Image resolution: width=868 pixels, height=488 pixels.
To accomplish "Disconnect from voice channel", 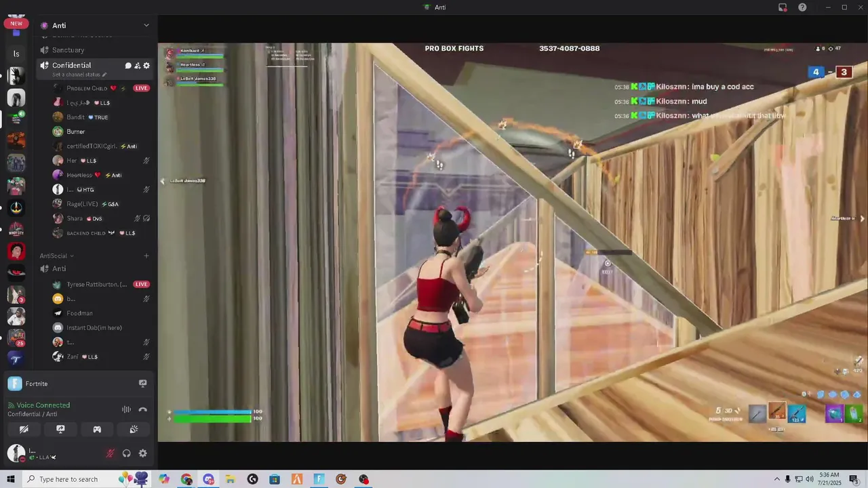I will click(143, 409).
